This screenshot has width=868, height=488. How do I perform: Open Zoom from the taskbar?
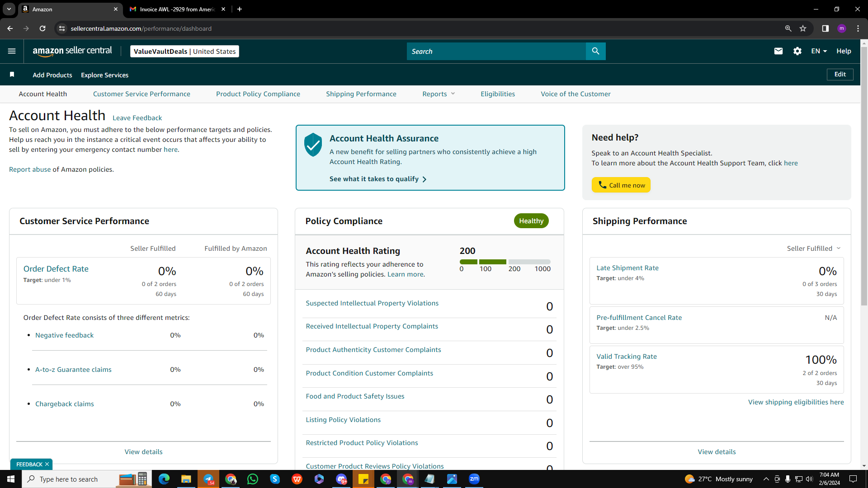coord(474,479)
